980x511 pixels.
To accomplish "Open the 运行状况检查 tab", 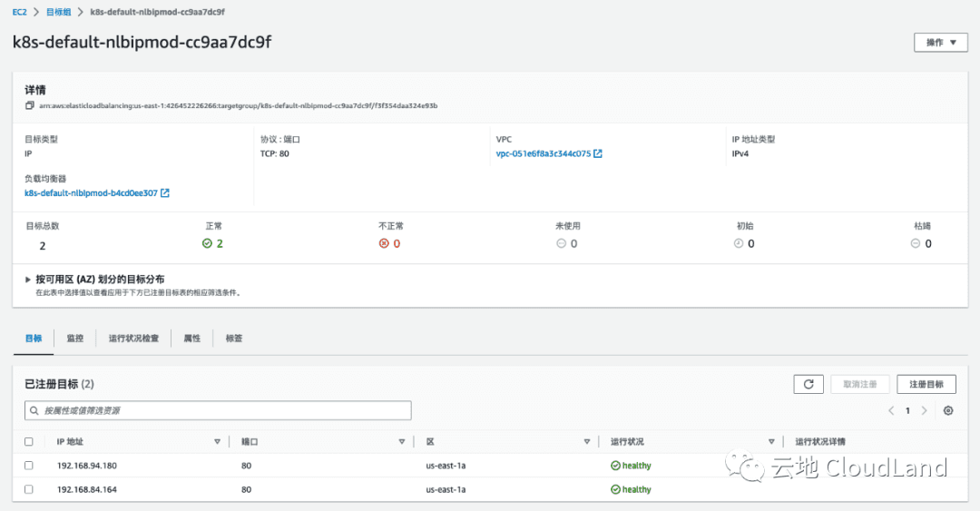I will click(x=133, y=339).
